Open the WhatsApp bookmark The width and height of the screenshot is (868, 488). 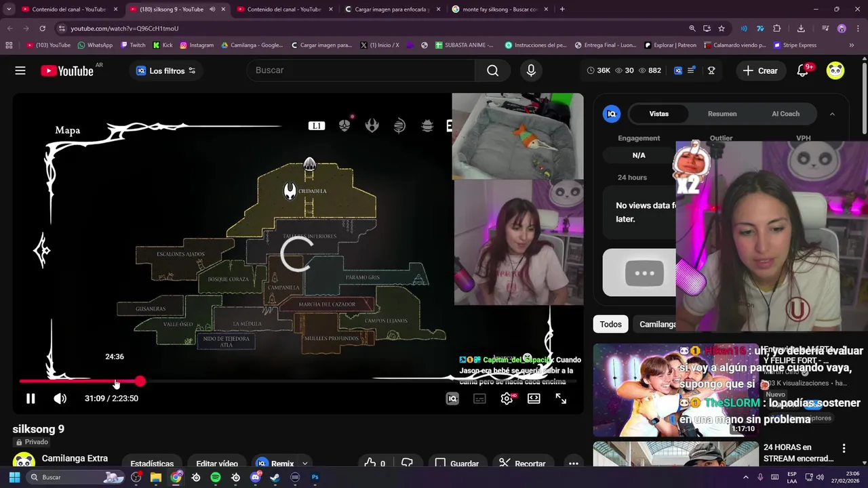point(95,45)
